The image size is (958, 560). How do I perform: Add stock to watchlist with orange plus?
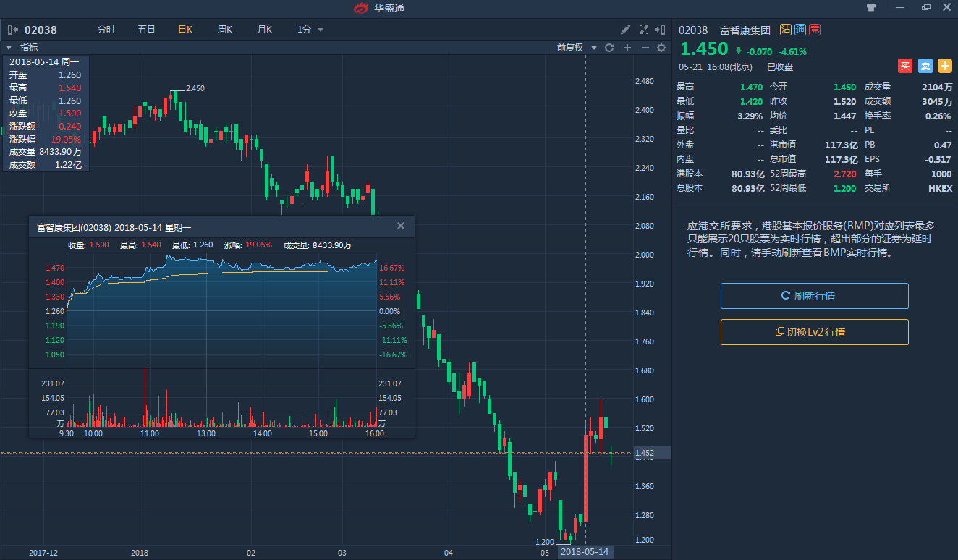pyautogui.click(x=945, y=66)
